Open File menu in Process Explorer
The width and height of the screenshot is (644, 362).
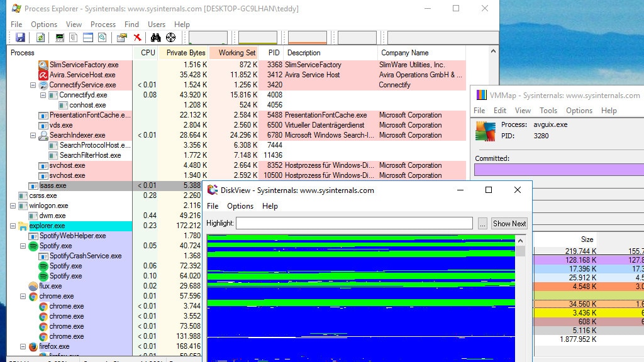[16, 25]
